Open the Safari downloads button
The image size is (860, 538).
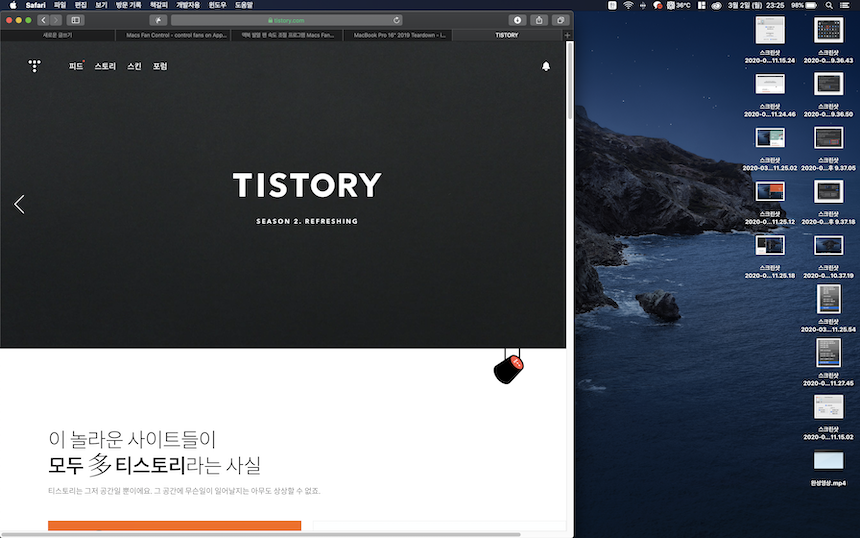[517, 20]
